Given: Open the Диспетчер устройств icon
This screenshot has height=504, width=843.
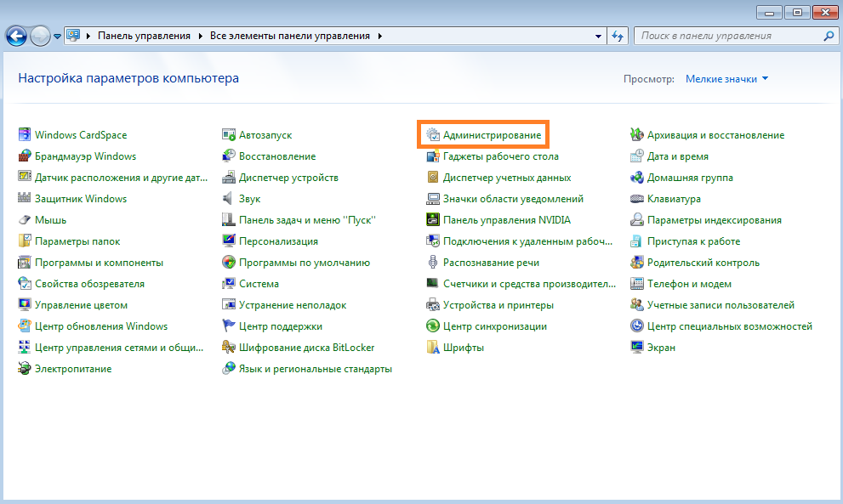Looking at the screenshot, I should point(229,177).
